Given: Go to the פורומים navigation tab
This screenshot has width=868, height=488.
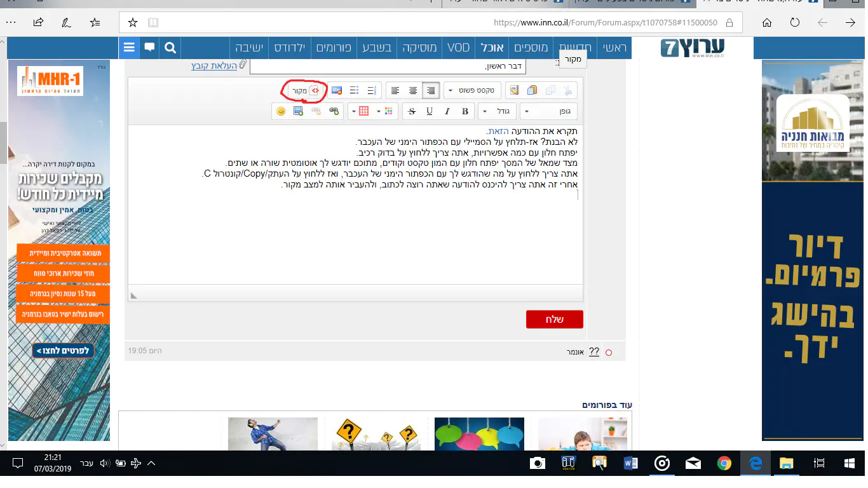Looking at the screenshot, I should [334, 48].
